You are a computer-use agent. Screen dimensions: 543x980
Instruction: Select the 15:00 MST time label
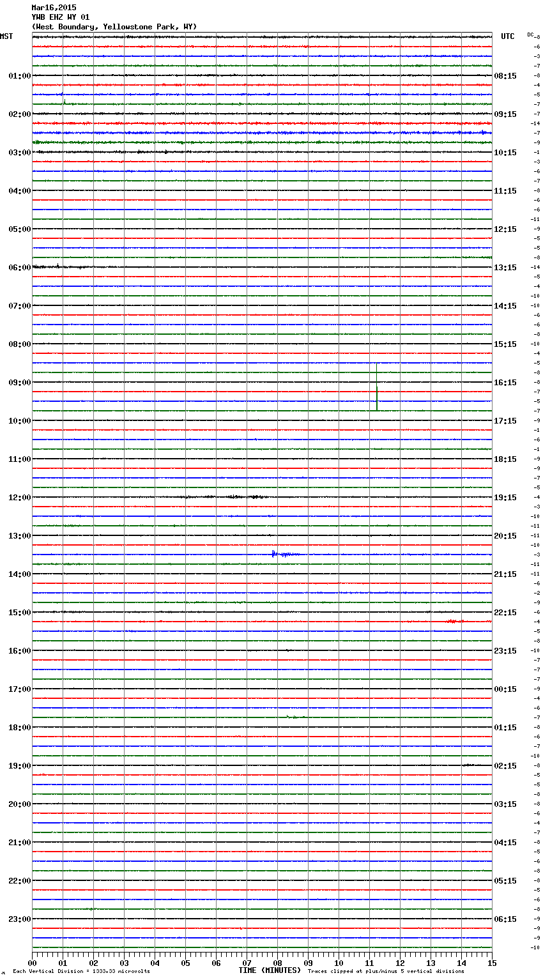click(x=20, y=613)
